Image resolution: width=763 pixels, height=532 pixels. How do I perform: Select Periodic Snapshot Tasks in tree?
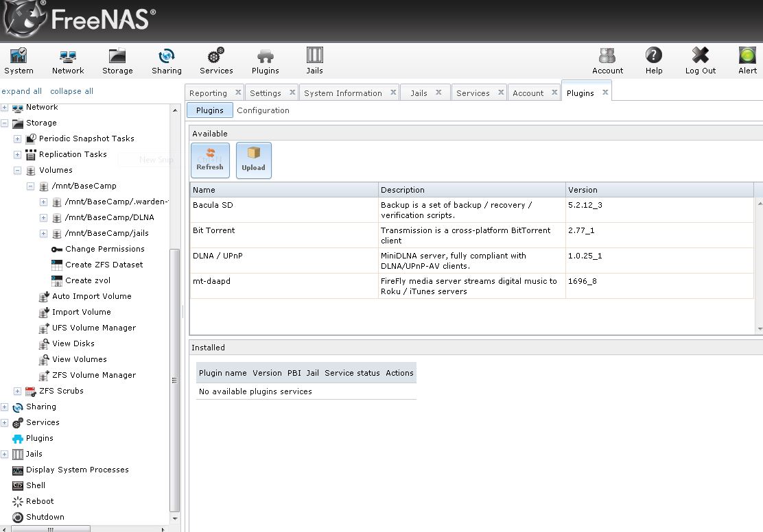click(86, 138)
